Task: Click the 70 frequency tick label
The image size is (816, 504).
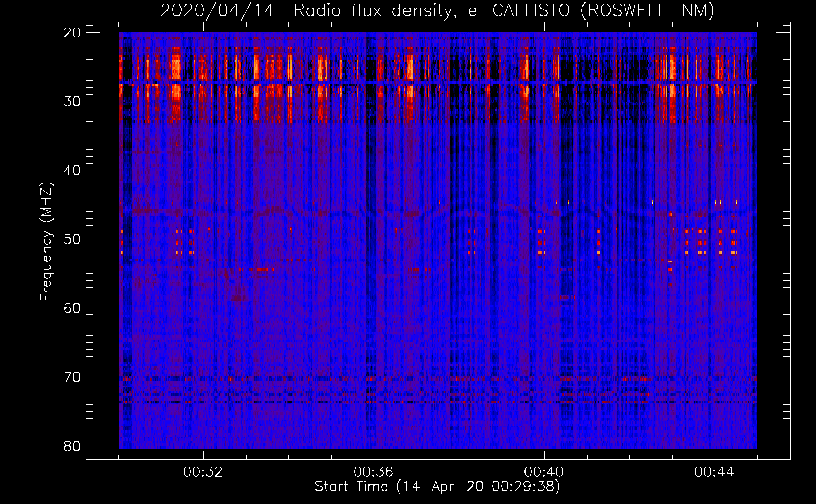Action: pos(73,377)
